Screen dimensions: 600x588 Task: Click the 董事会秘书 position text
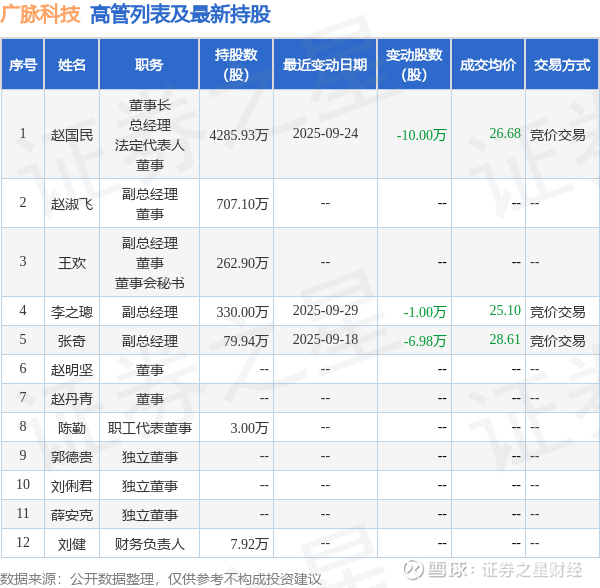pos(150,283)
